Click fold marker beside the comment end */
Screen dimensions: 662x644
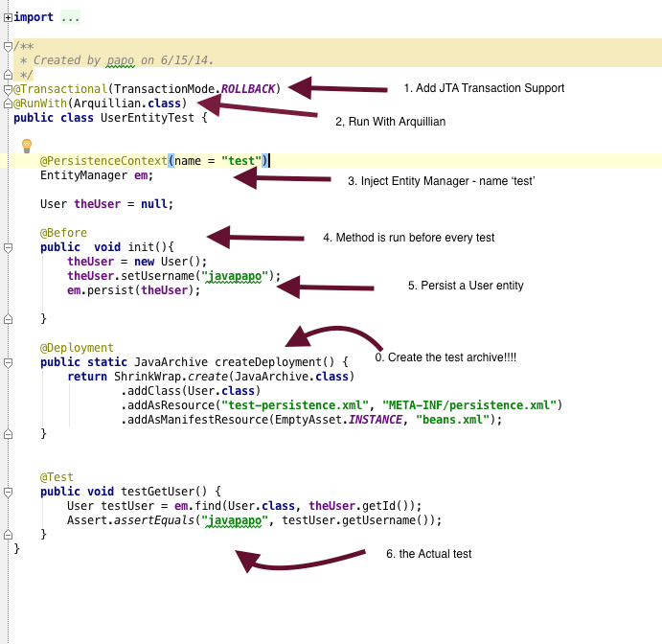click(8, 75)
